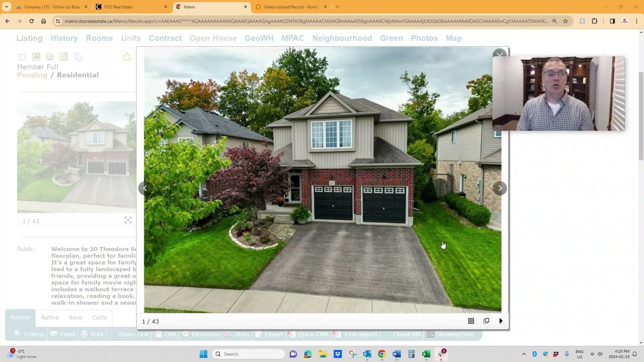The height and width of the screenshot is (362, 644).
Task: Toggle the browser side panel
Action: pos(612,21)
